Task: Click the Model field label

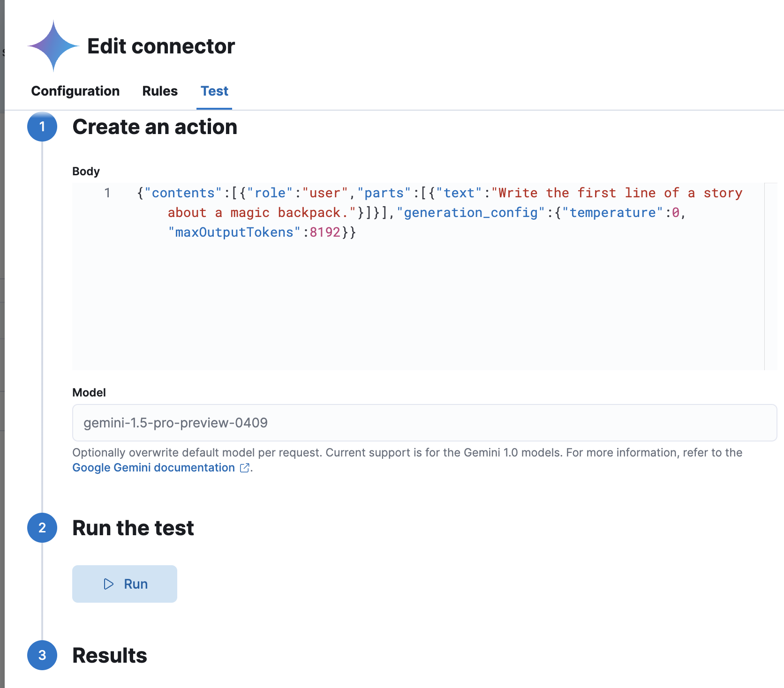Action: (89, 393)
